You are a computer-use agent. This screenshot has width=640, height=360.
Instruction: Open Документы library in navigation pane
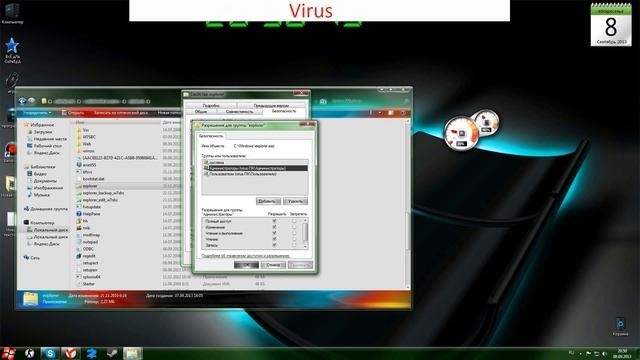[42, 181]
